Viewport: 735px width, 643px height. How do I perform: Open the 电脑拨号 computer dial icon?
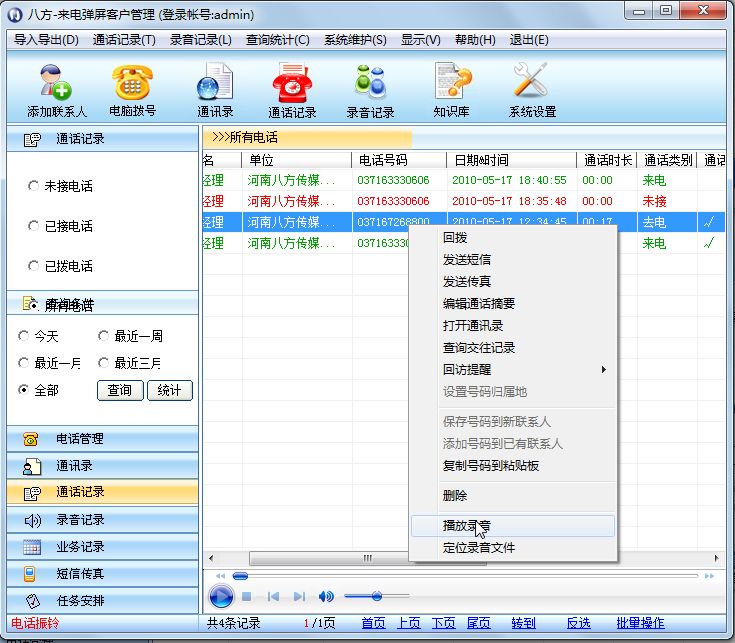pos(132,82)
